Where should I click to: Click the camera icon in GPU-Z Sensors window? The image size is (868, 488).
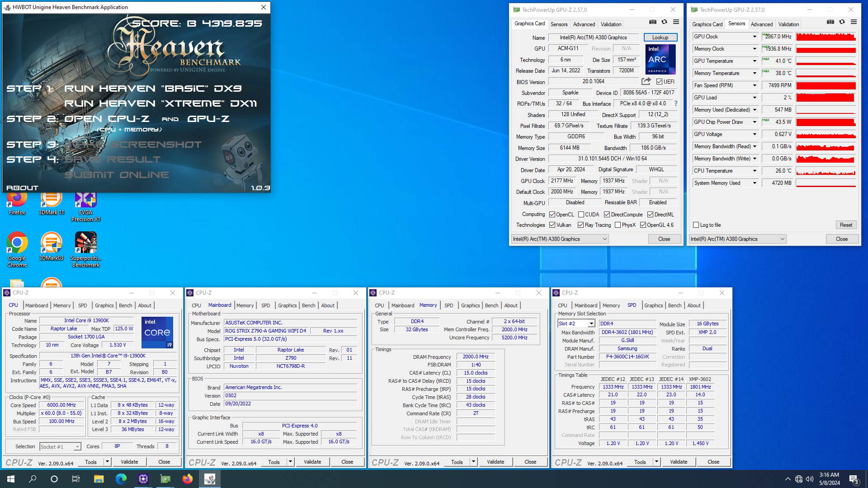(x=830, y=22)
